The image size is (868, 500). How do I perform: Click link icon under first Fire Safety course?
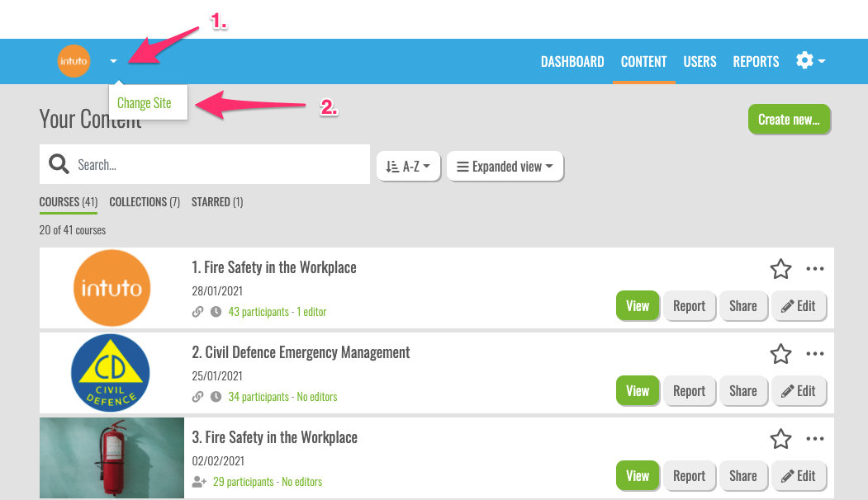point(197,312)
